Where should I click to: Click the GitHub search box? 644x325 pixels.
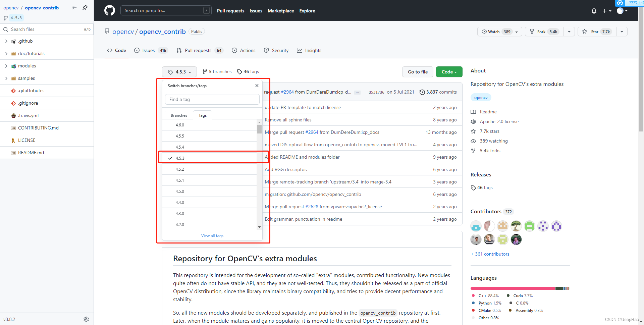(166, 10)
